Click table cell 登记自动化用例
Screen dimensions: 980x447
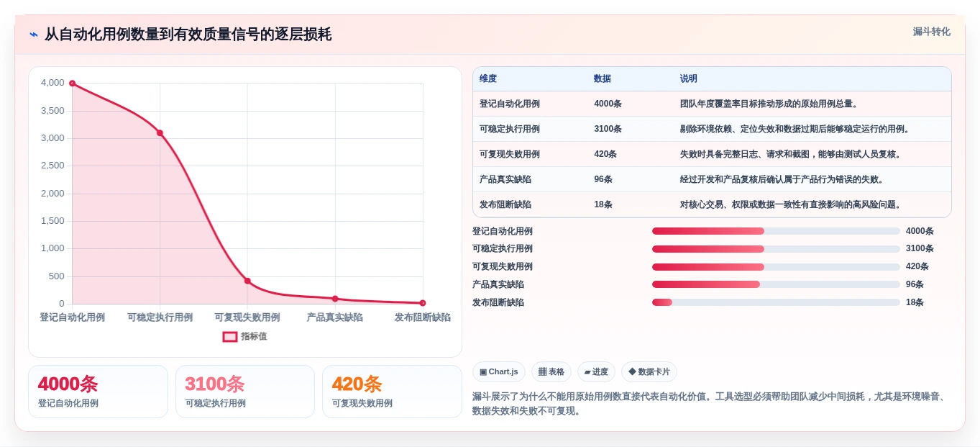coord(510,104)
